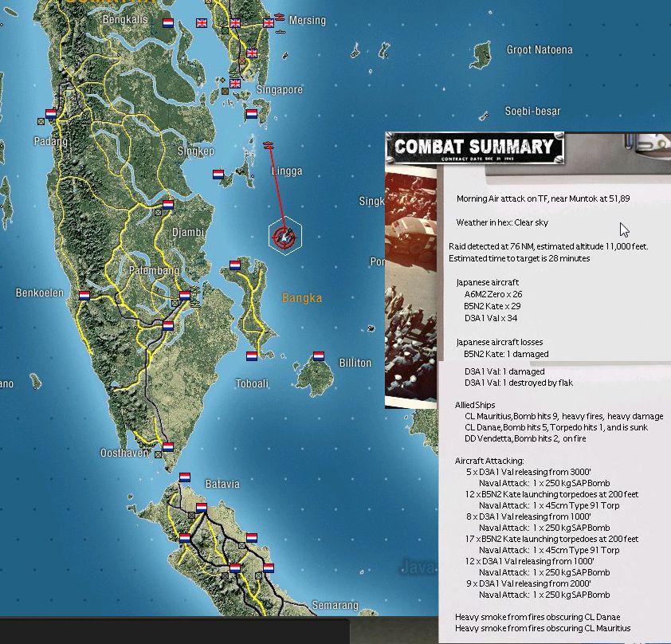Click the Combat Summary title banner
This screenshot has height=644, width=671.
474,148
